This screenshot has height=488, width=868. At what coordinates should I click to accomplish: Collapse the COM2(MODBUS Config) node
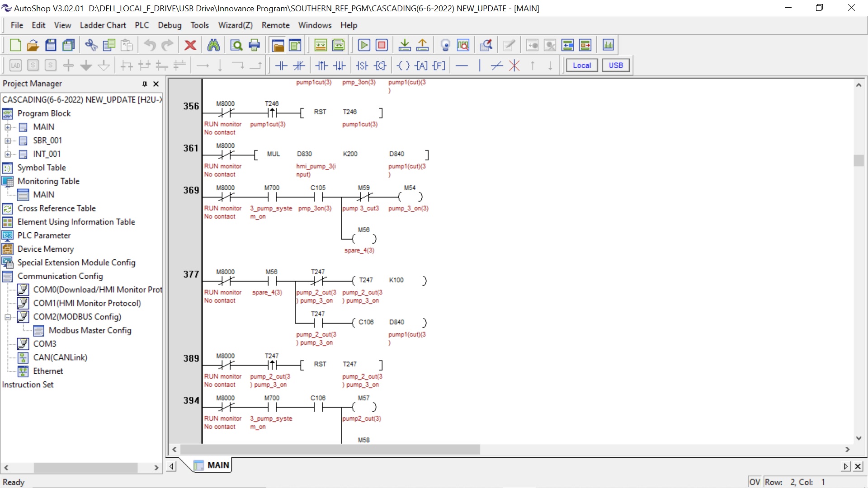8,317
